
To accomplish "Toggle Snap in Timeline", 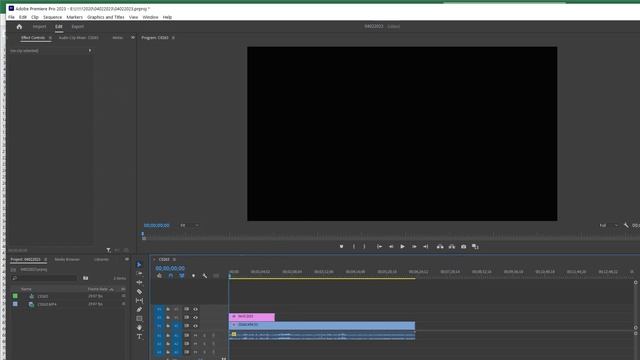I will tap(171, 276).
